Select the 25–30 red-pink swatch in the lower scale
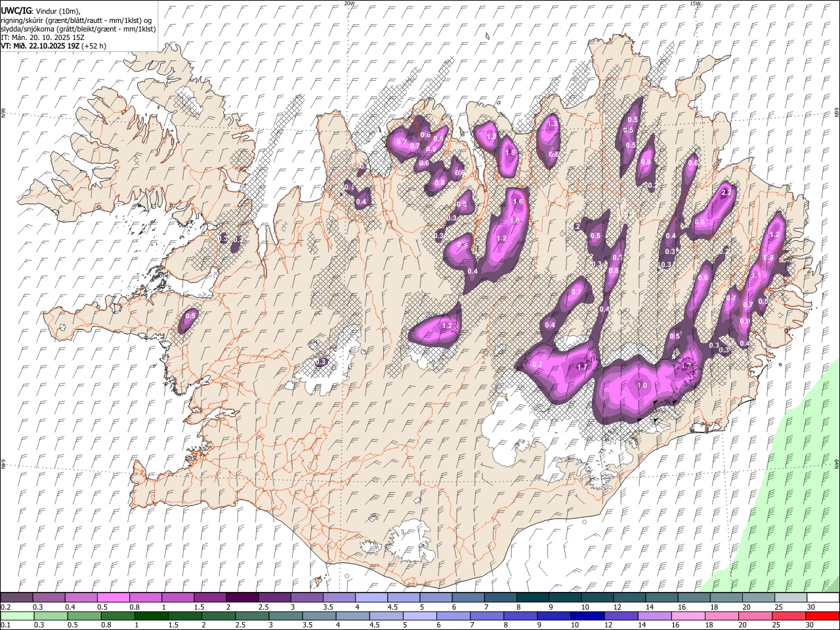840x630 pixels. click(788, 616)
